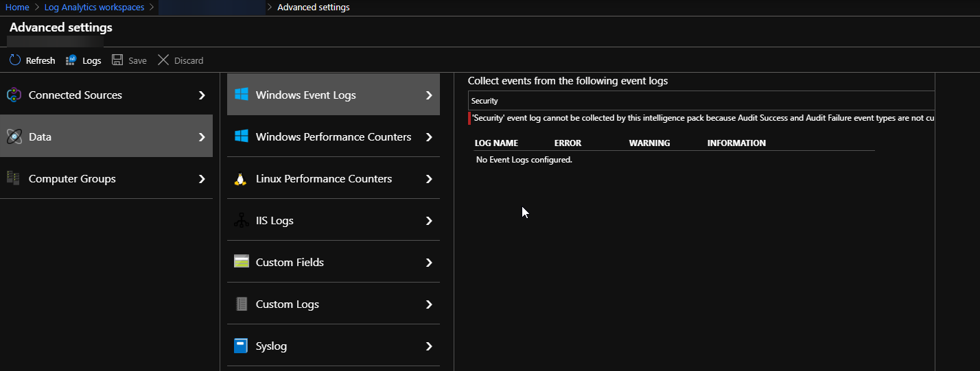Click the Windows Performance Counters logo icon
The height and width of the screenshot is (371, 980).
tap(241, 136)
